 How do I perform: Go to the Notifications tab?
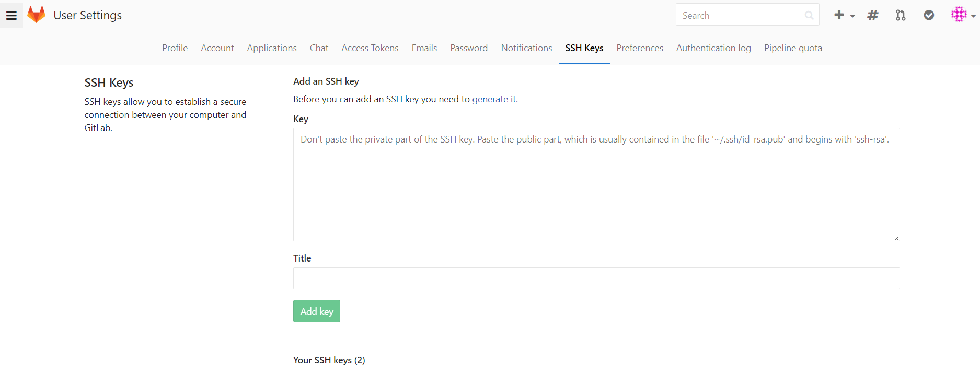pos(526,48)
